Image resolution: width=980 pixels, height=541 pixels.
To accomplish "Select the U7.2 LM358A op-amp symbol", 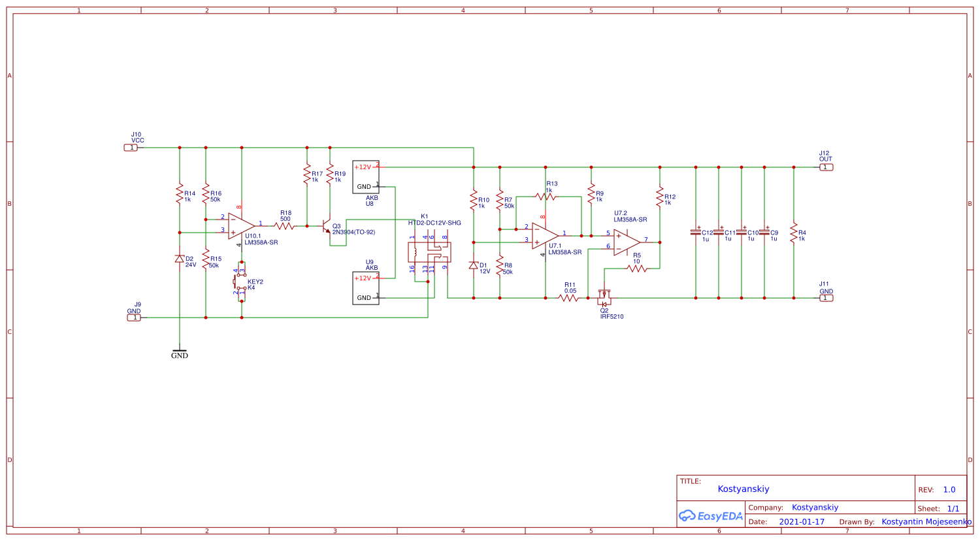I will point(627,242).
